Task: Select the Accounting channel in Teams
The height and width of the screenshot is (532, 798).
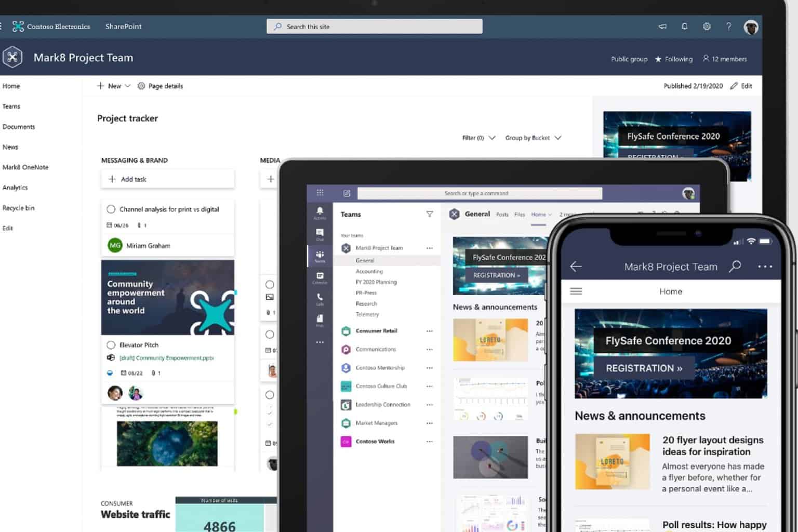Action: tap(369, 272)
